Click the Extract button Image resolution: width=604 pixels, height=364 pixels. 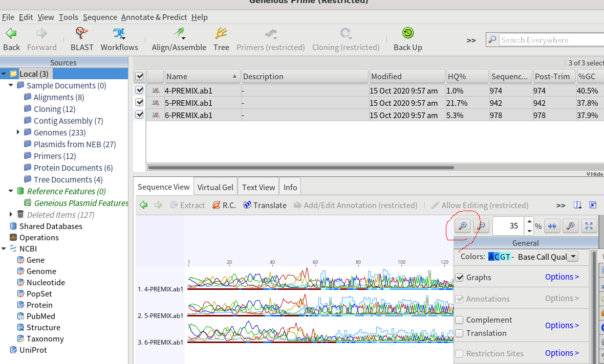(x=187, y=206)
